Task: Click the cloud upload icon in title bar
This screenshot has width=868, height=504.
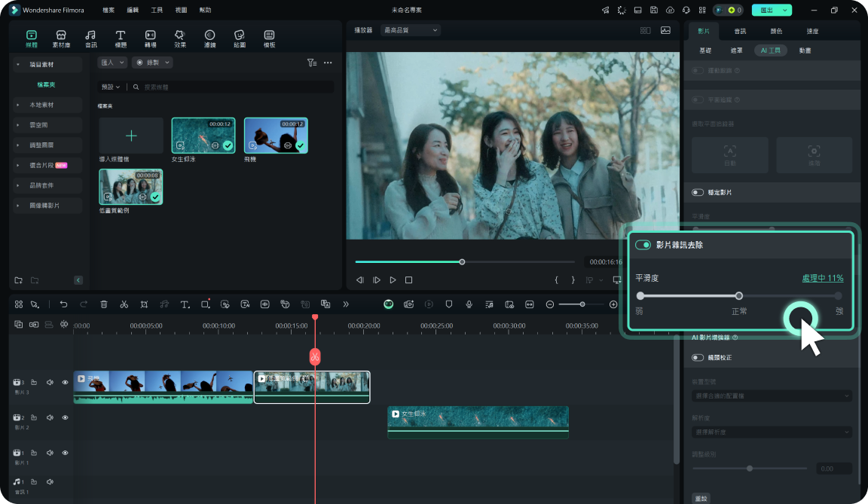Action: click(x=670, y=10)
